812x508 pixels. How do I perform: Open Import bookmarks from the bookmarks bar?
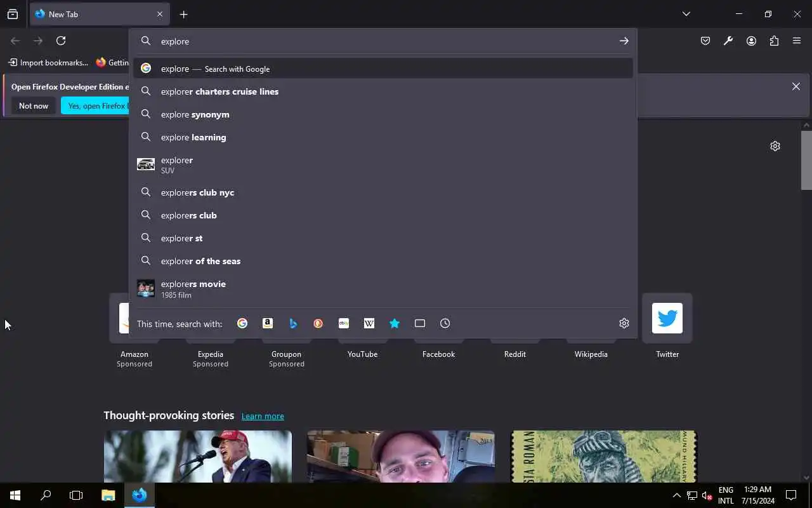coord(48,62)
